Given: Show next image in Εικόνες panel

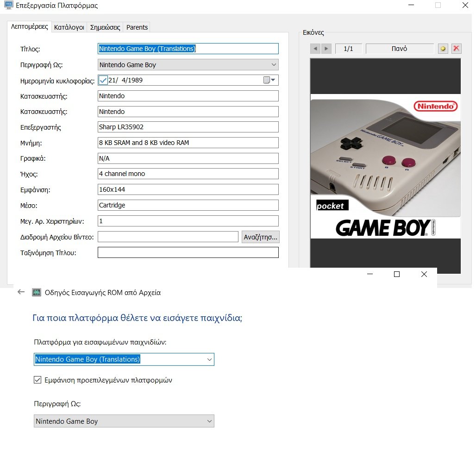Looking at the screenshot, I should pyautogui.click(x=326, y=49).
